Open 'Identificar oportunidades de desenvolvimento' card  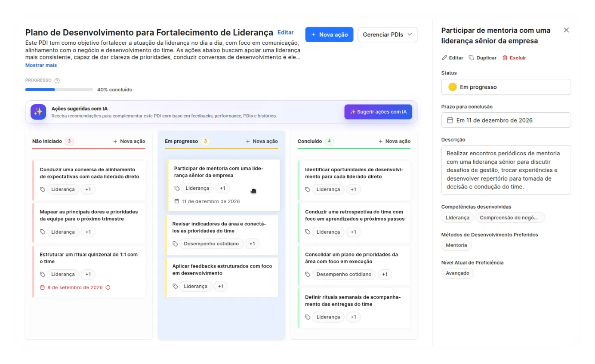(354, 180)
